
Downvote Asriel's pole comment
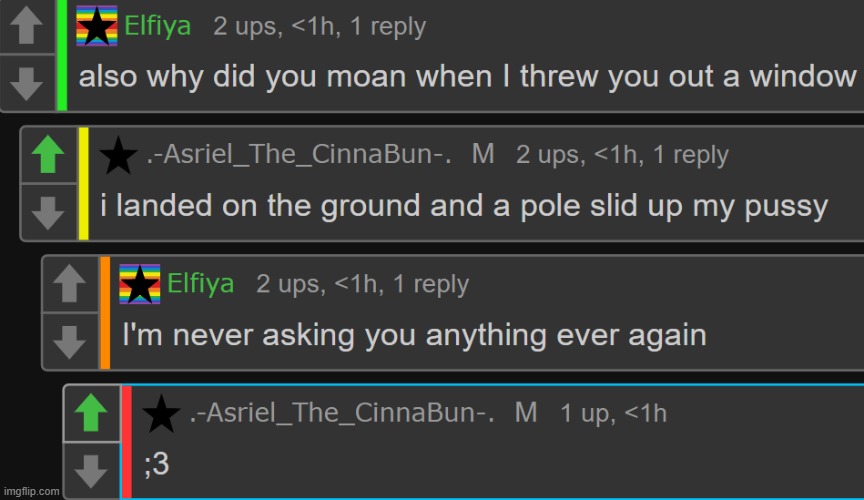coord(48,213)
